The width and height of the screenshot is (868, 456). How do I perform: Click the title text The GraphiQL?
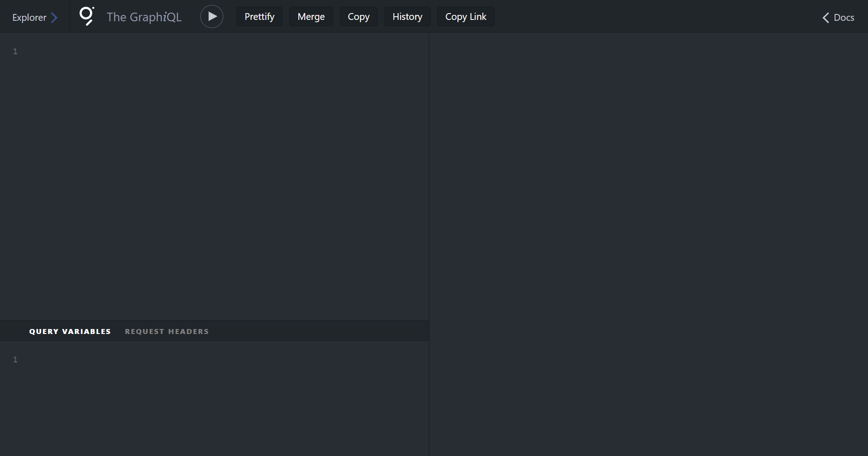[x=144, y=17]
